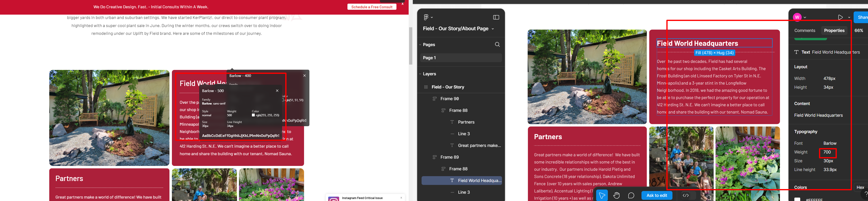
Task: Dismiss the Instagram Feed Critical Issue notice
Action: point(401,198)
